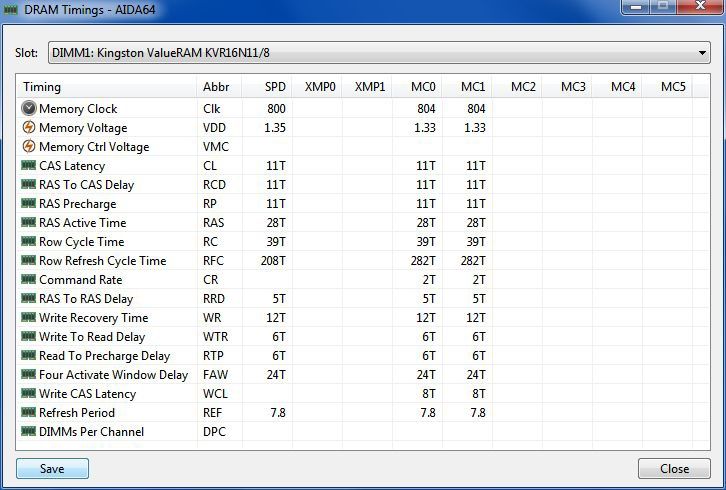The image size is (726, 490).
Task: Select the Write Recovery Time label
Action: 94,318
